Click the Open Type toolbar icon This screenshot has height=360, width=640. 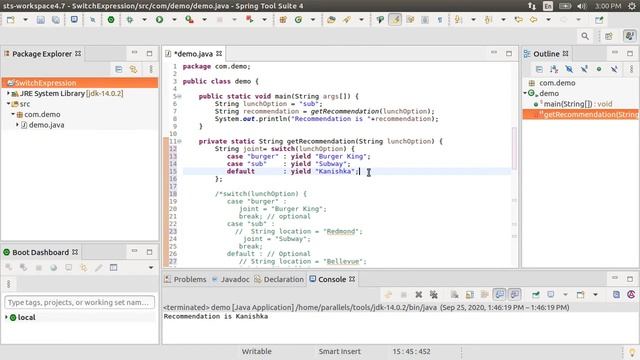pyautogui.click(x=331, y=20)
